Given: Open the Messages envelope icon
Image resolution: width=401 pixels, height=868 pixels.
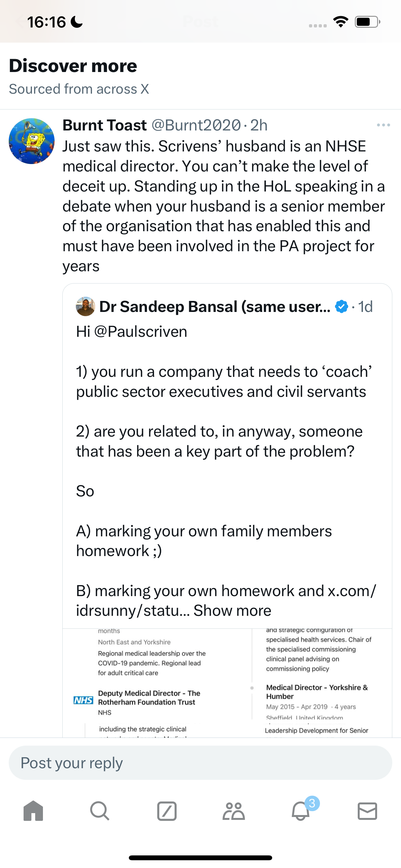Looking at the screenshot, I should 367,811.
